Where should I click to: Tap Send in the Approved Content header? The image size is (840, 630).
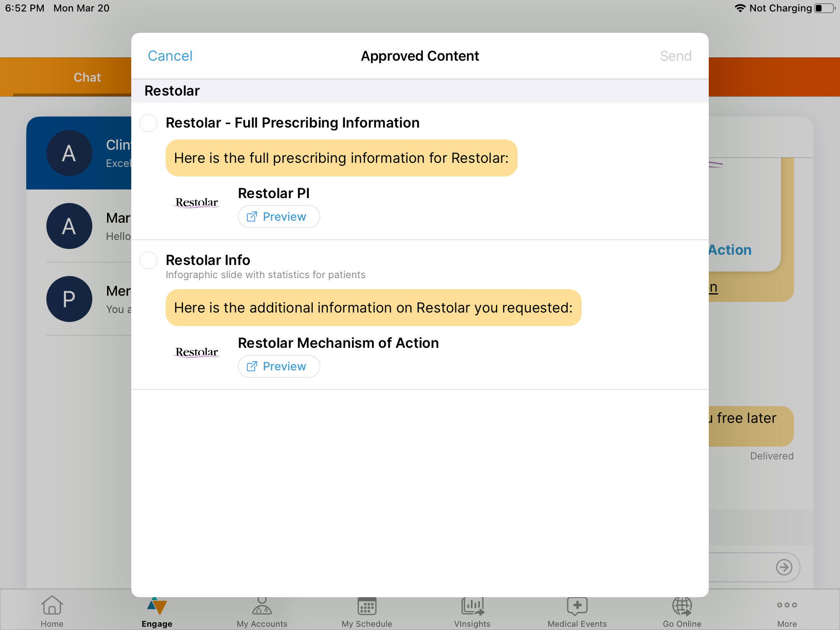676,56
